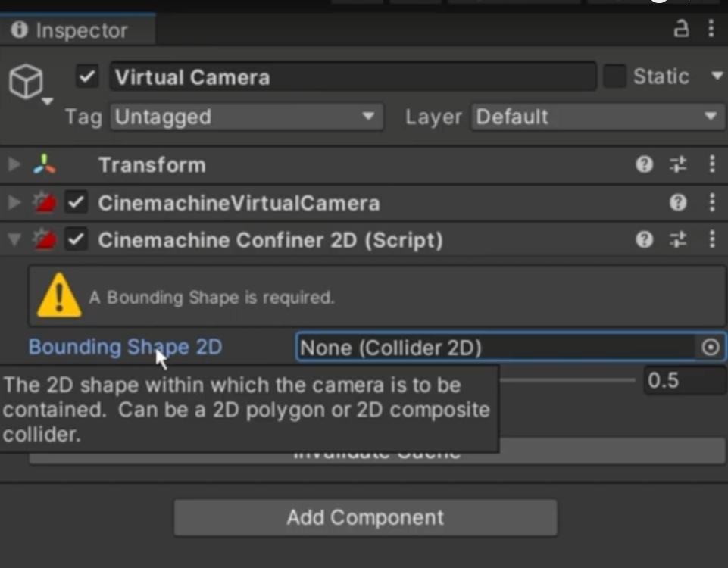Expand the Transform component

(14, 164)
